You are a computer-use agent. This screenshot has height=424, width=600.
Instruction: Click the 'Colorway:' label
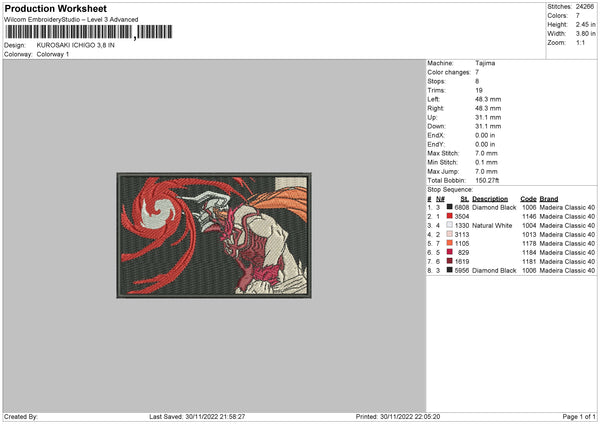tap(18, 54)
